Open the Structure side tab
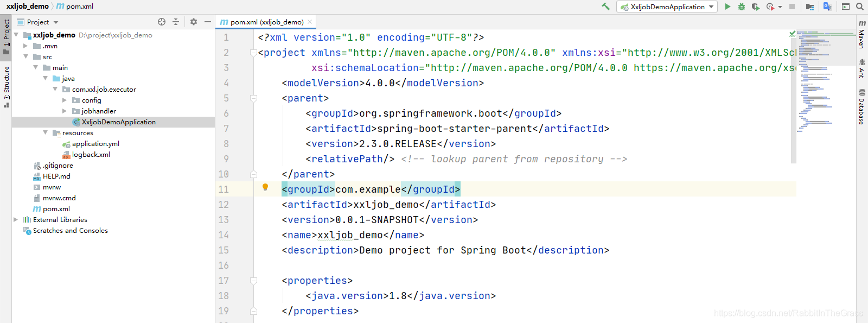 click(x=6, y=87)
